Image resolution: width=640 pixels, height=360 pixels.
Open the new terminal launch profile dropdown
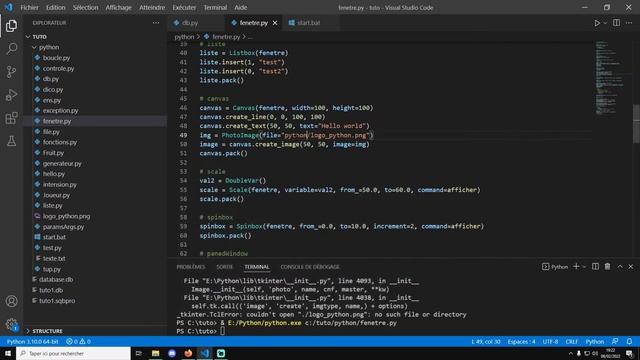[584, 267]
